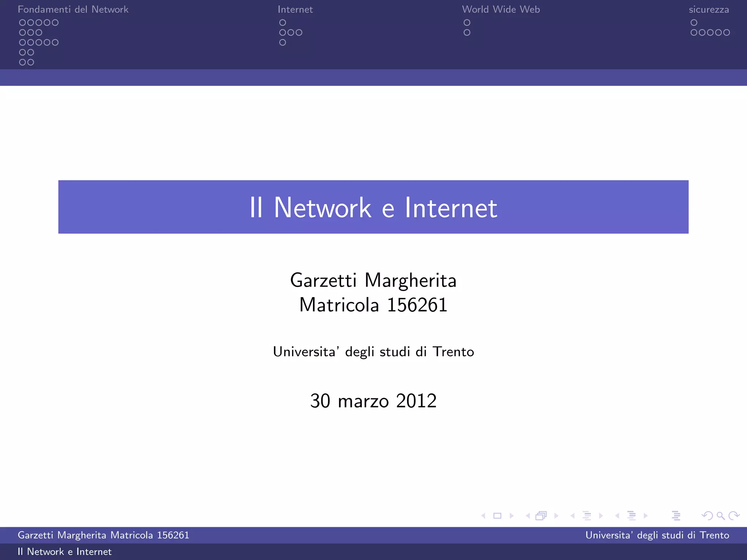Select first slide circle under Internet
Image resolution: width=747 pixels, height=560 pixels.
[283, 23]
